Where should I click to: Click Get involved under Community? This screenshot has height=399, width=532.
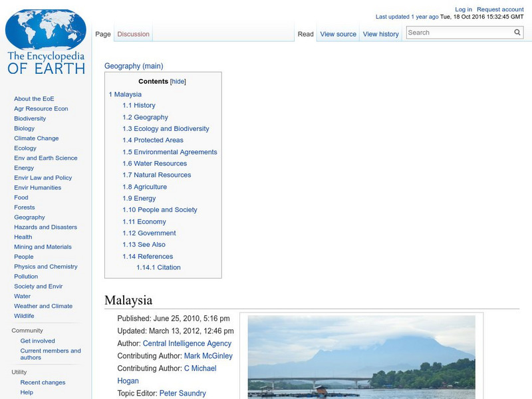tap(37, 340)
